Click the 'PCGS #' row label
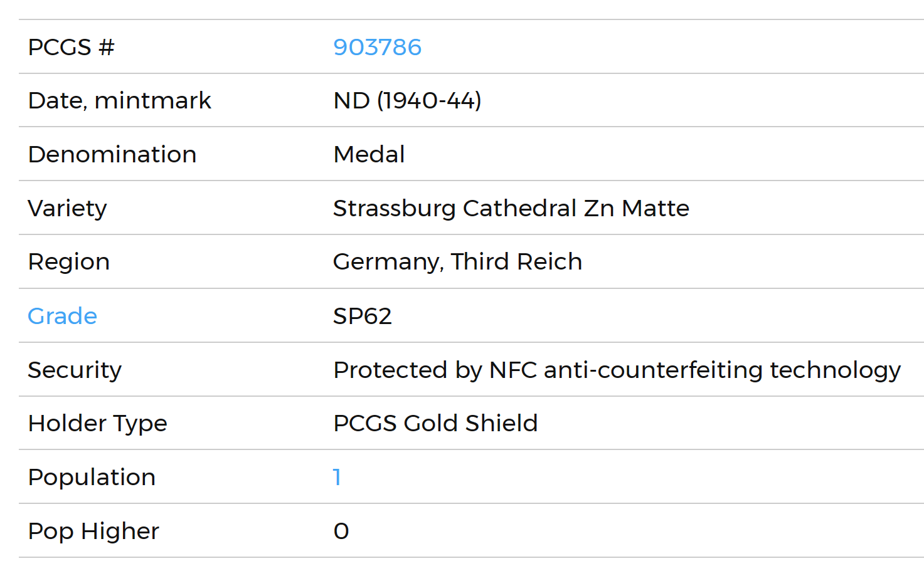The width and height of the screenshot is (924, 566). click(71, 47)
